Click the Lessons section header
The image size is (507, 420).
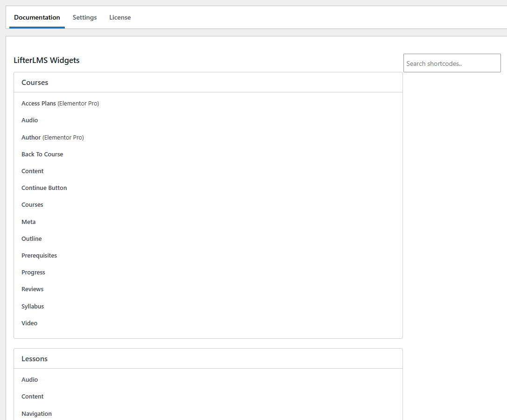click(208, 359)
